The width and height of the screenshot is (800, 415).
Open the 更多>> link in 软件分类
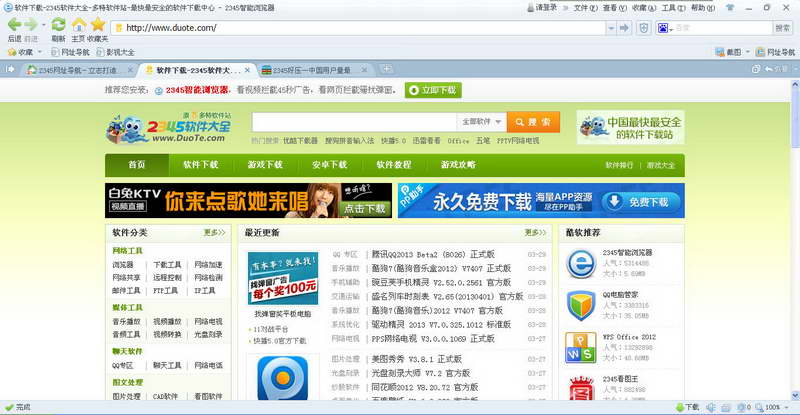pos(214,233)
